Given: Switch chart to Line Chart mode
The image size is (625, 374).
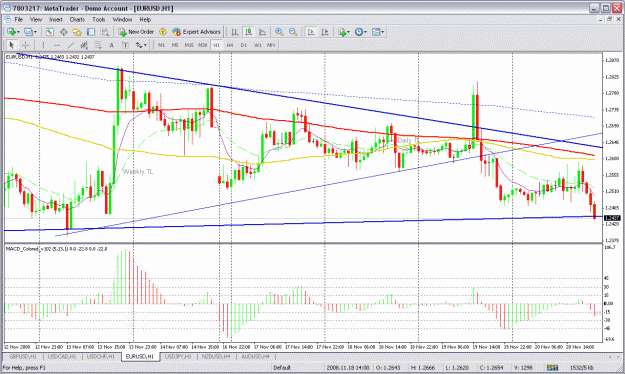Looking at the screenshot, I should click(x=262, y=32).
